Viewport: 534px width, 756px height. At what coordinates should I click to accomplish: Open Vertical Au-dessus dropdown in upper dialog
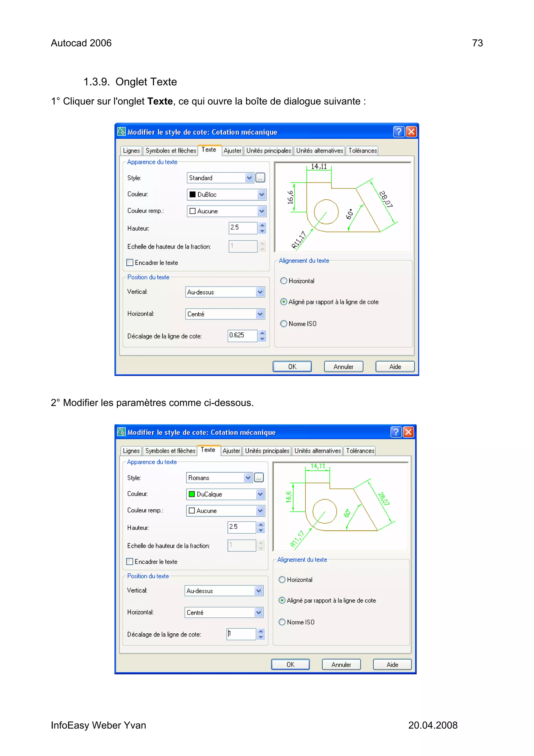coord(225,292)
